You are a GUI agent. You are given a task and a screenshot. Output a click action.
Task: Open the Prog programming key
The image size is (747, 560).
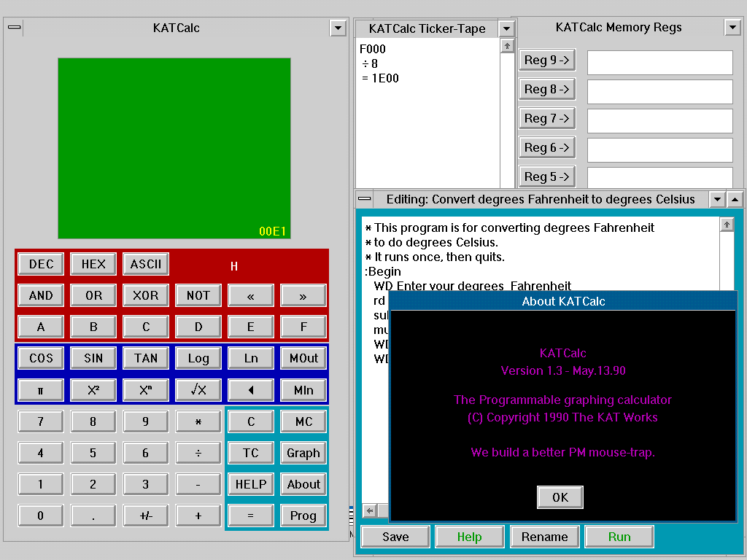303,516
